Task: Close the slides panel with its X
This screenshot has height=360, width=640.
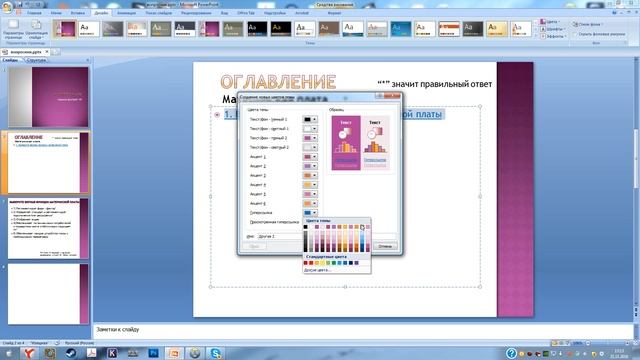Action: [x=88, y=60]
